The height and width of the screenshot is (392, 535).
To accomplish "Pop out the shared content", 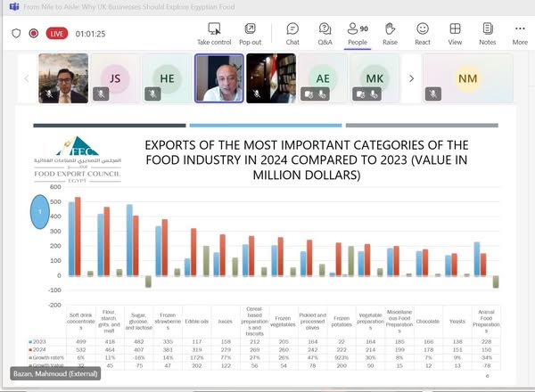I will click(251, 33).
